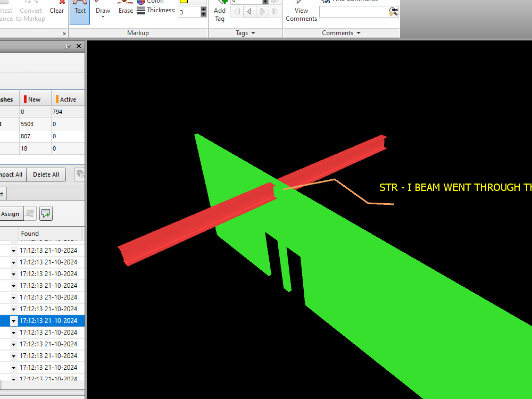Select the green wall in the 3D view
Viewport: 532px width, 399px height.
(390, 288)
